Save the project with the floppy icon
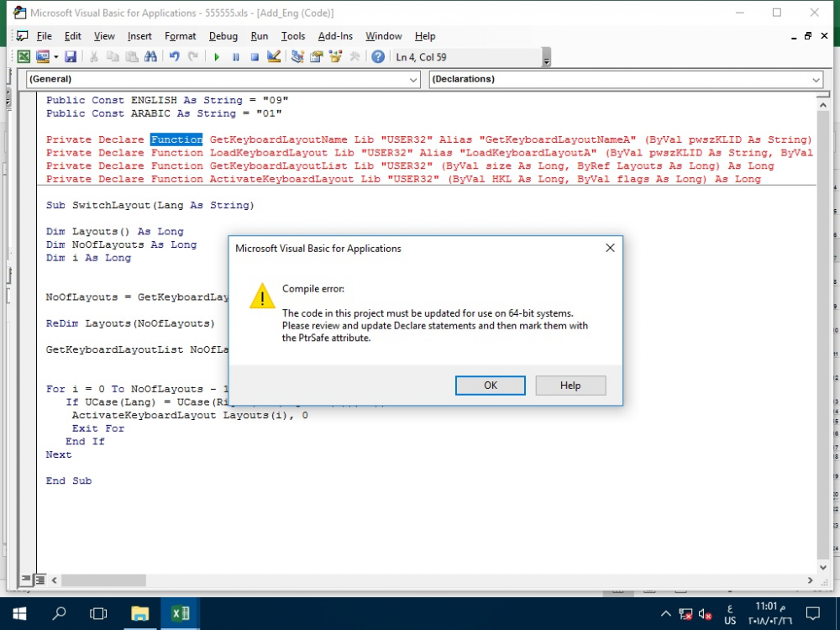Image resolution: width=840 pixels, height=630 pixels. (x=71, y=57)
